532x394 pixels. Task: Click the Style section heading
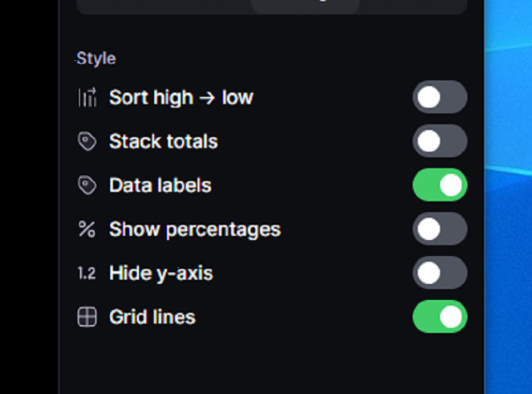click(95, 59)
